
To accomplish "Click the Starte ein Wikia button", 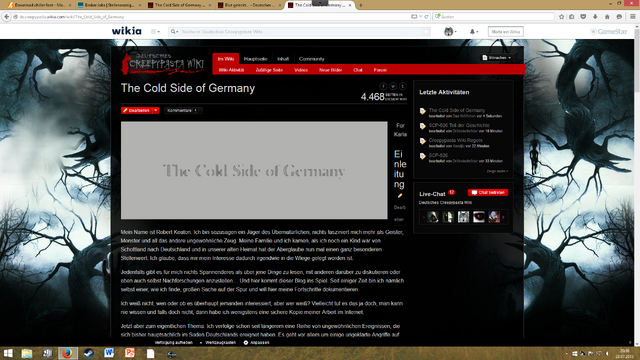I will (x=505, y=31).
